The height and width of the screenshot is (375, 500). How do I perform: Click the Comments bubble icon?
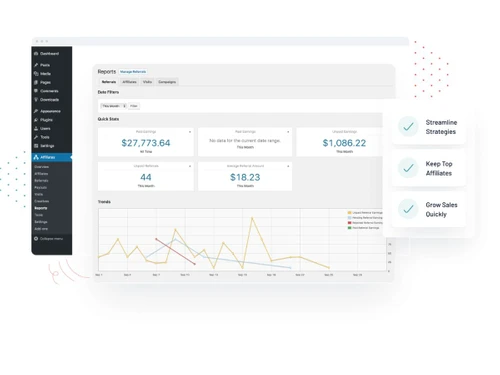[x=36, y=91]
